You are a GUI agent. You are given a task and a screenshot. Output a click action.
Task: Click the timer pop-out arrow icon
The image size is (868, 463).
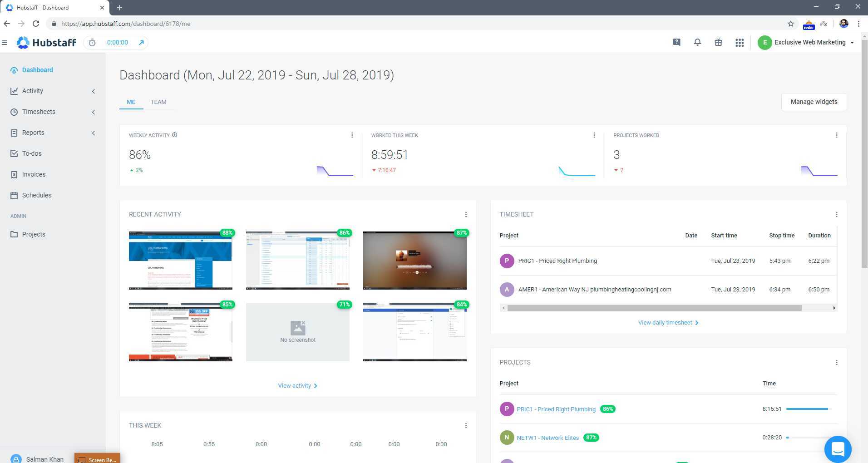point(141,43)
